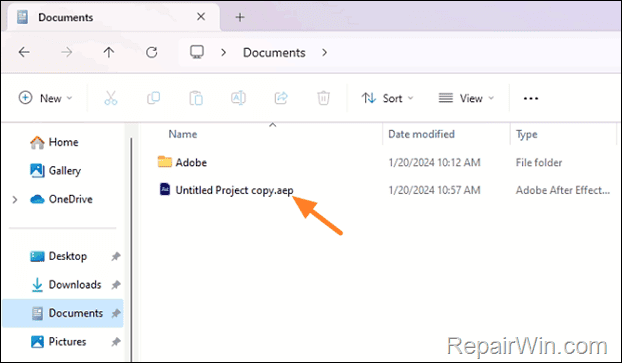Click the Documents breadcrumb in address bar
The width and height of the screenshot is (622, 363).
coord(274,53)
